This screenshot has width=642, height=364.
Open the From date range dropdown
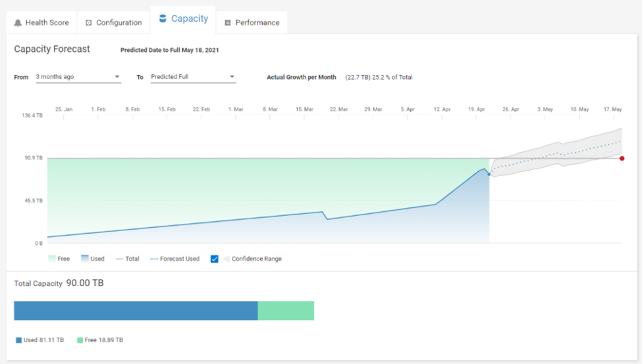click(x=78, y=77)
